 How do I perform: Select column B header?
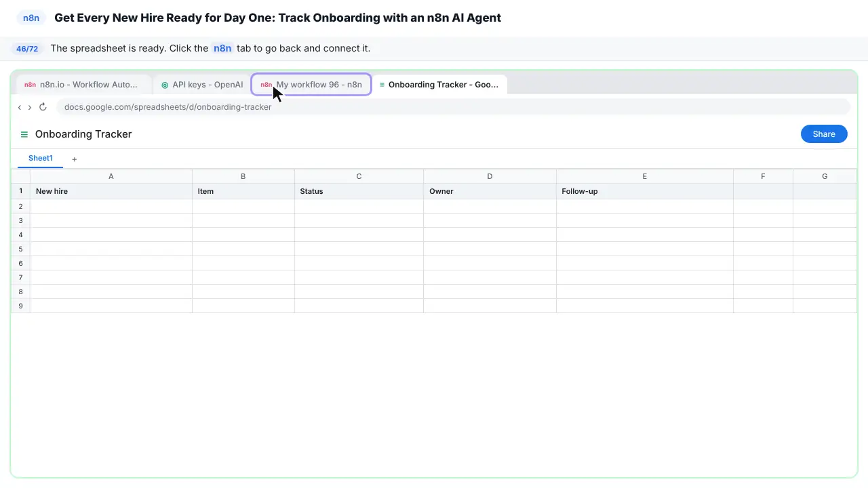(243, 176)
